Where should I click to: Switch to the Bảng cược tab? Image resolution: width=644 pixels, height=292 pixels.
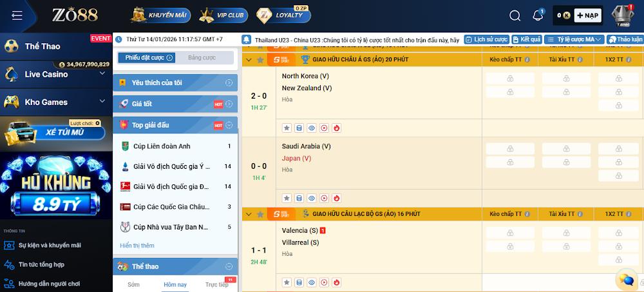202,57
